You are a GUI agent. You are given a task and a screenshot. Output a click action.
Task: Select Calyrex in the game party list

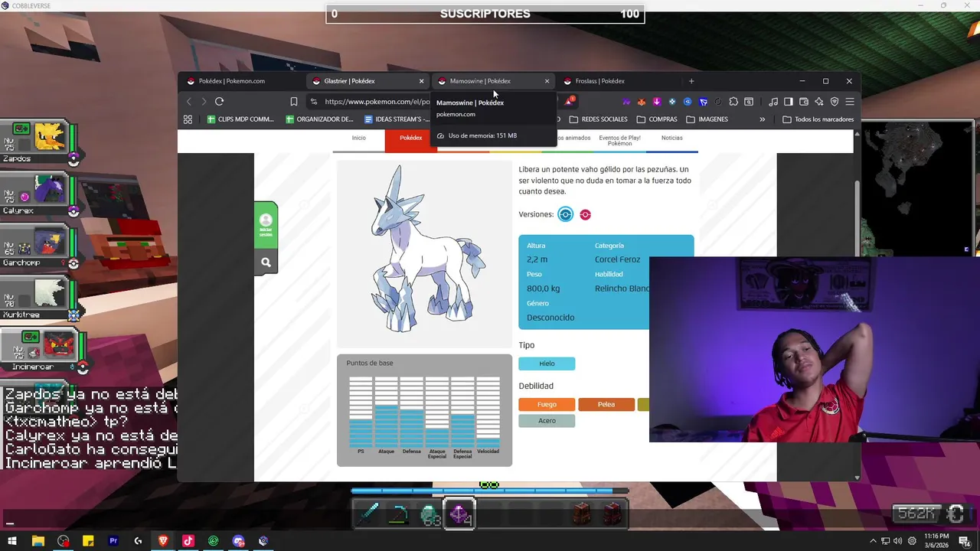(38, 195)
